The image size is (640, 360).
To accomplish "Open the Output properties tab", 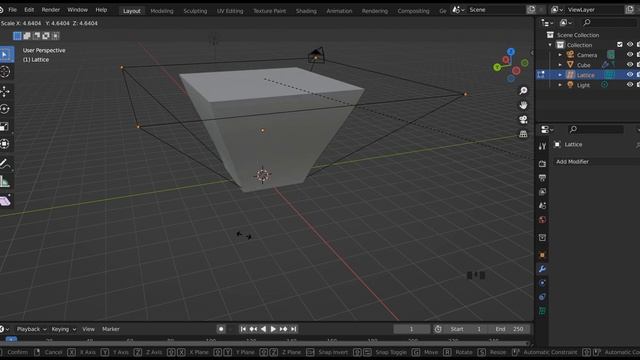I will click(542, 178).
